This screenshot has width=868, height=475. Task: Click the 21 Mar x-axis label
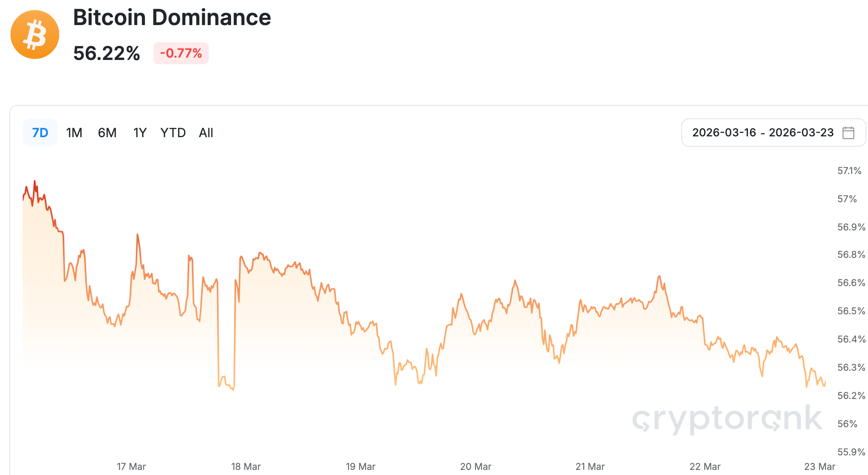[x=590, y=466]
